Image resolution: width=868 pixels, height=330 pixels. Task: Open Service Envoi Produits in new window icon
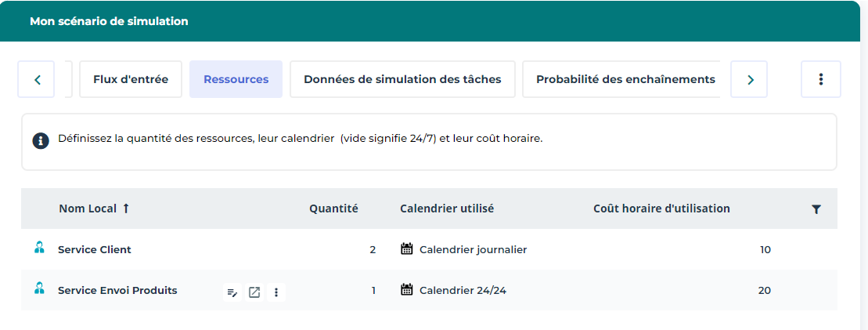click(x=254, y=292)
